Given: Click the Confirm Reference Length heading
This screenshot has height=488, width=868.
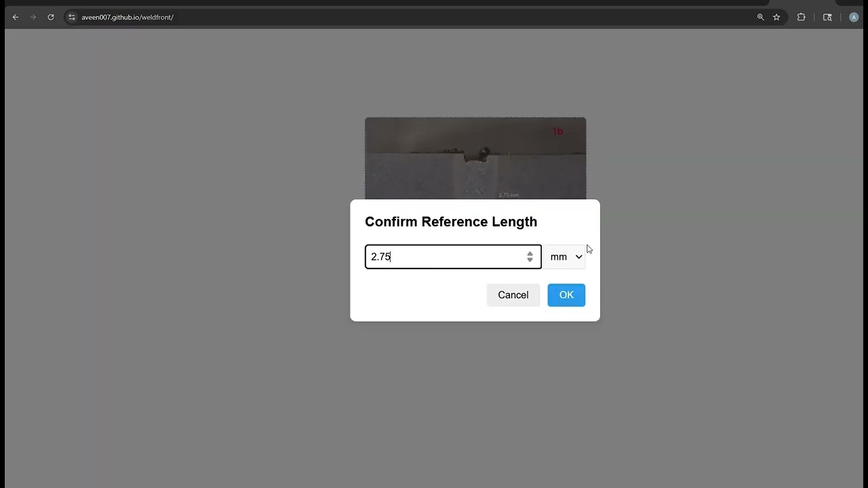Looking at the screenshot, I should coord(451,222).
